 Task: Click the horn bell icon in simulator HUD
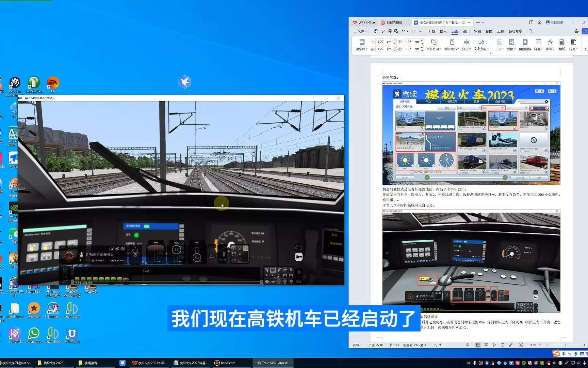240,260
